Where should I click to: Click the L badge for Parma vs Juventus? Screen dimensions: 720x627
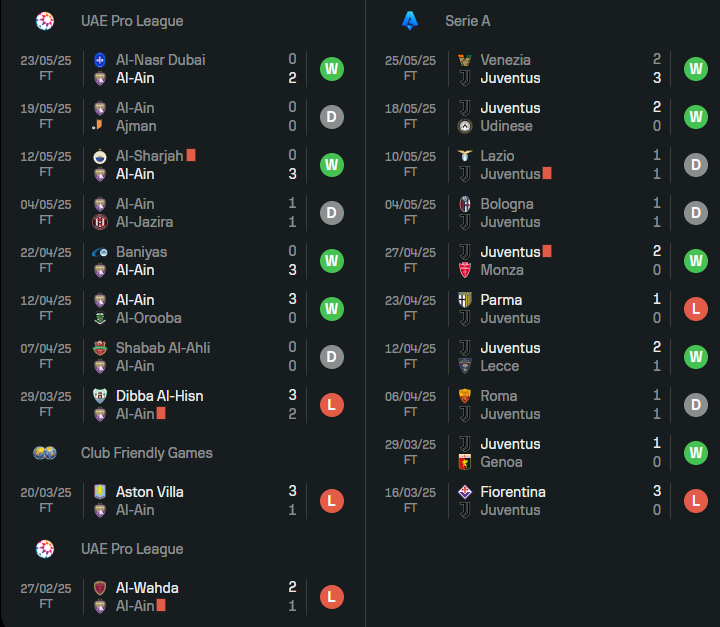click(x=696, y=309)
